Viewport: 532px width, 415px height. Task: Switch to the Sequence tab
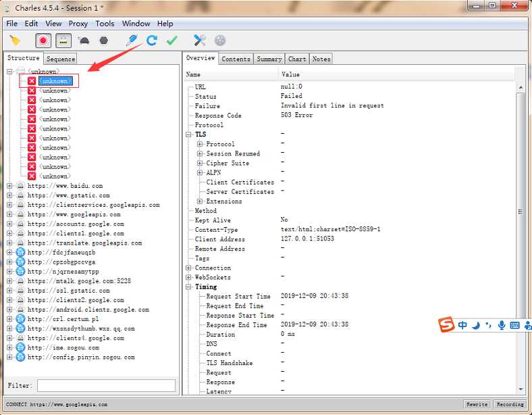[x=60, y=59]
